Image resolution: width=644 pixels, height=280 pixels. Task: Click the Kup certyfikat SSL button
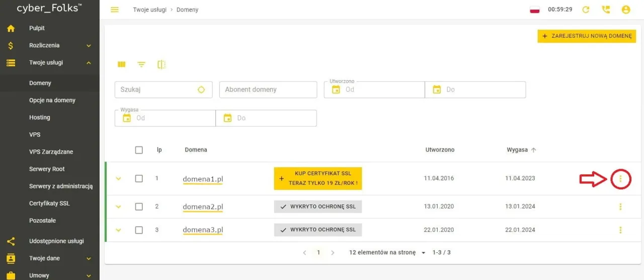(x=318, y=178)
